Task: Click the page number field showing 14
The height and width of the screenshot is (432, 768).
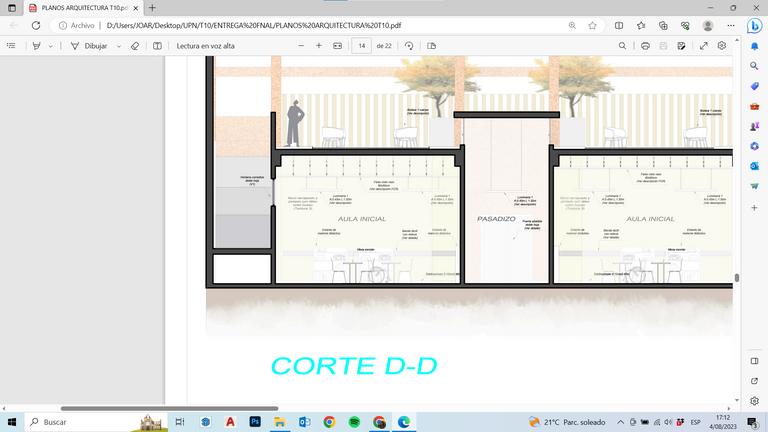Action: 361,46
